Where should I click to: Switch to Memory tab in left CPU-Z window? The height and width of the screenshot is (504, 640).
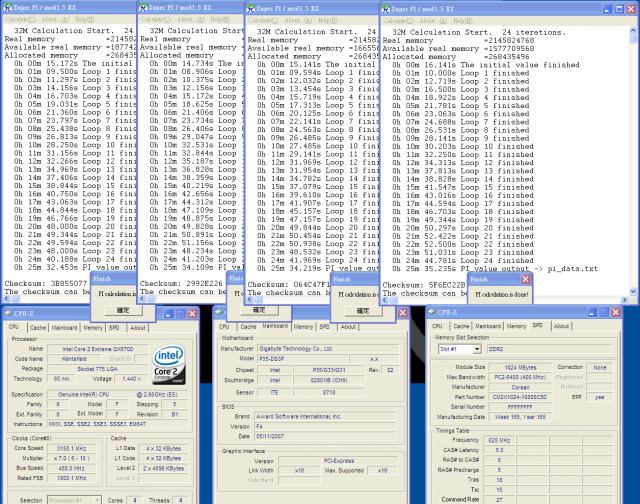93,327
